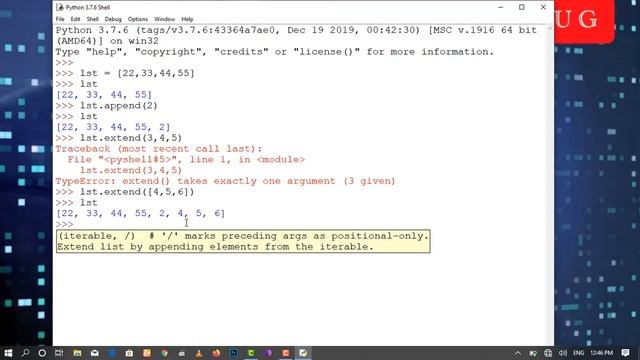Open volume speaker icon in tray
This screenshot has width=640, height=360.
[x=563, y=353]
